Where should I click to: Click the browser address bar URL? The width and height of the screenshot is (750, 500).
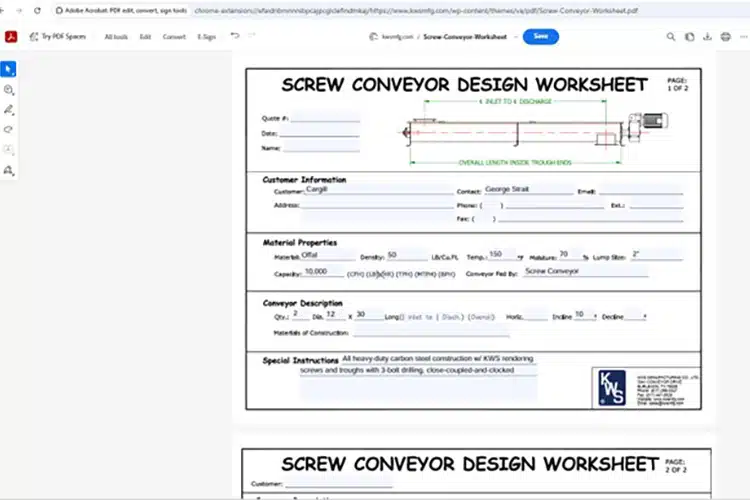pyautogui.click(x=416, y=11)
